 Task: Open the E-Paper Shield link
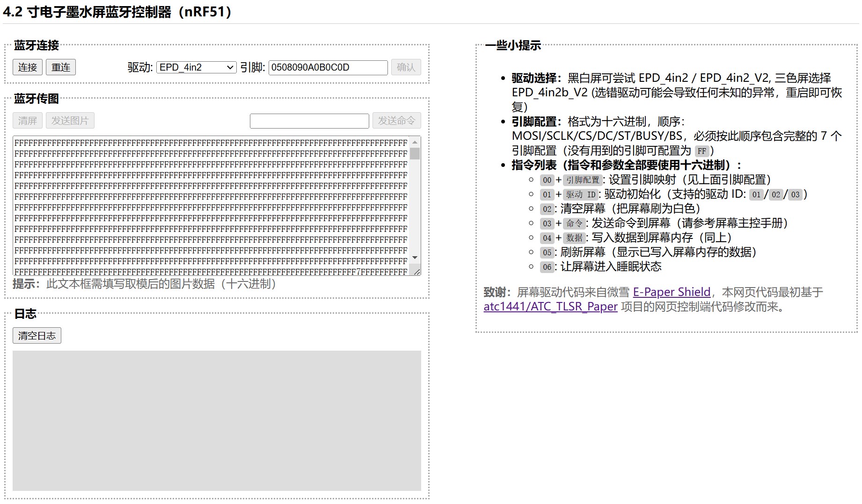point(672,292)
